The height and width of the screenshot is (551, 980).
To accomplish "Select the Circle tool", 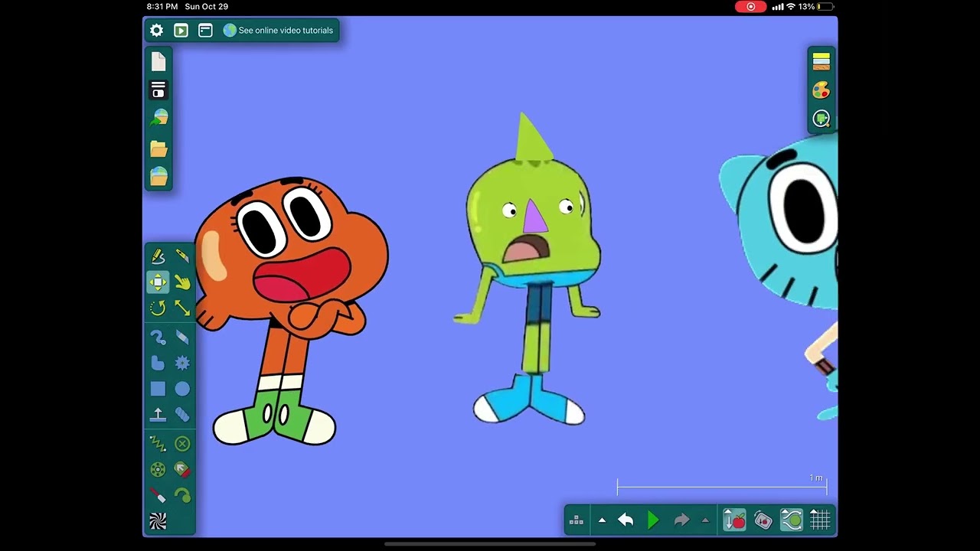I will [182, 389].
